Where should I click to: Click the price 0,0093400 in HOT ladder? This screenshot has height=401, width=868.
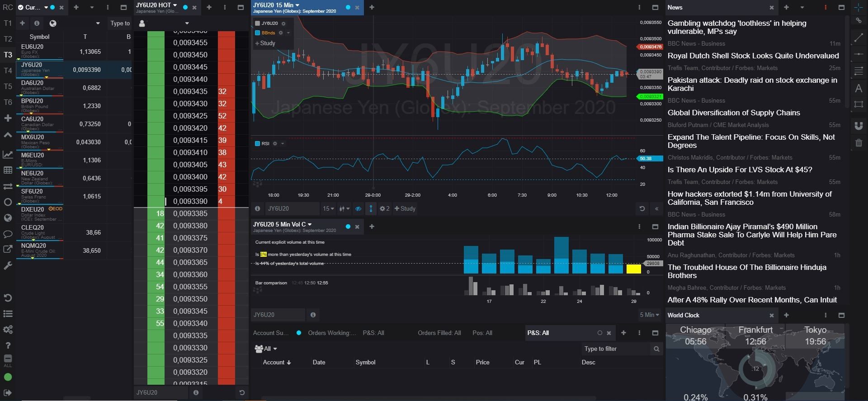click(x=190, y=177)
